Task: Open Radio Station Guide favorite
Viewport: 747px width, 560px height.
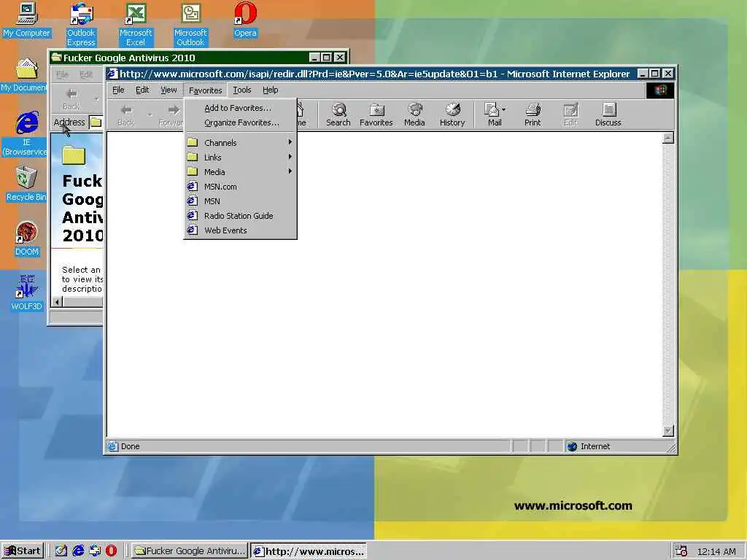Action: (x=240, y=216)
